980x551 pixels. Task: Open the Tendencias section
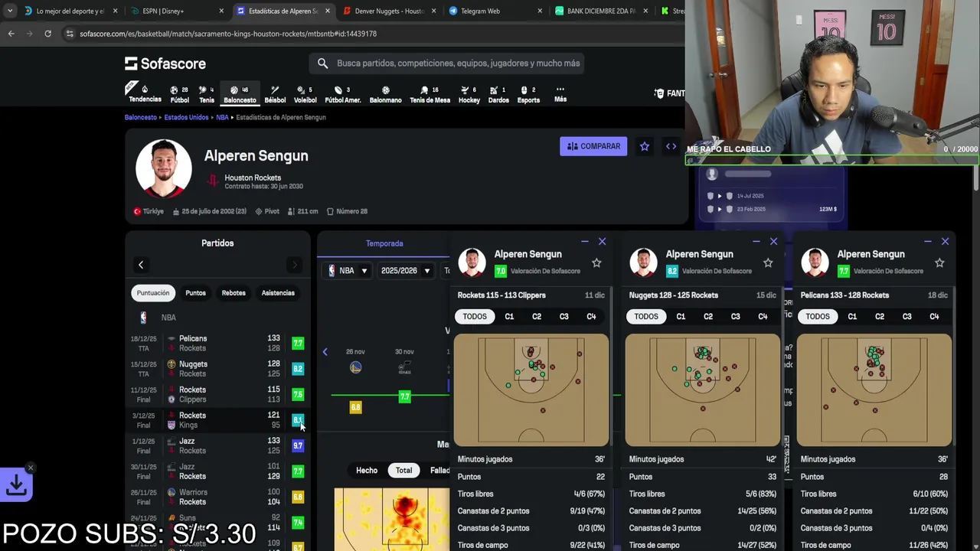click(145, 94)
